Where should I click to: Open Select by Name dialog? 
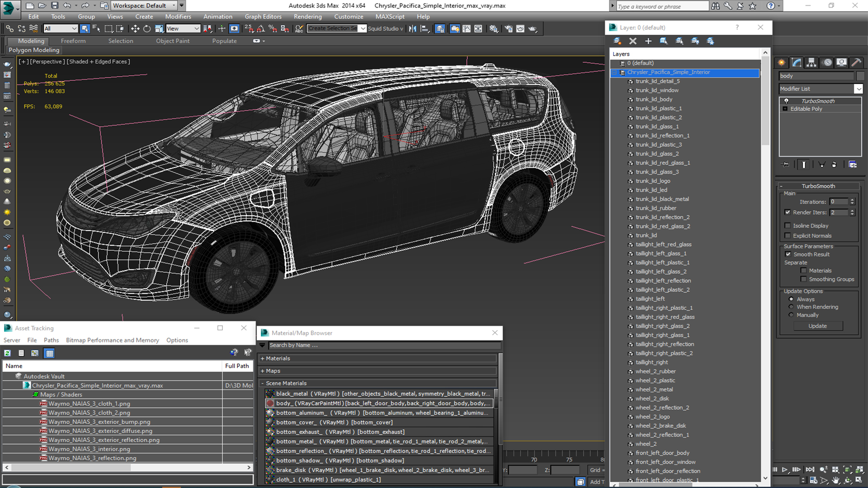(x=96, y=28)
